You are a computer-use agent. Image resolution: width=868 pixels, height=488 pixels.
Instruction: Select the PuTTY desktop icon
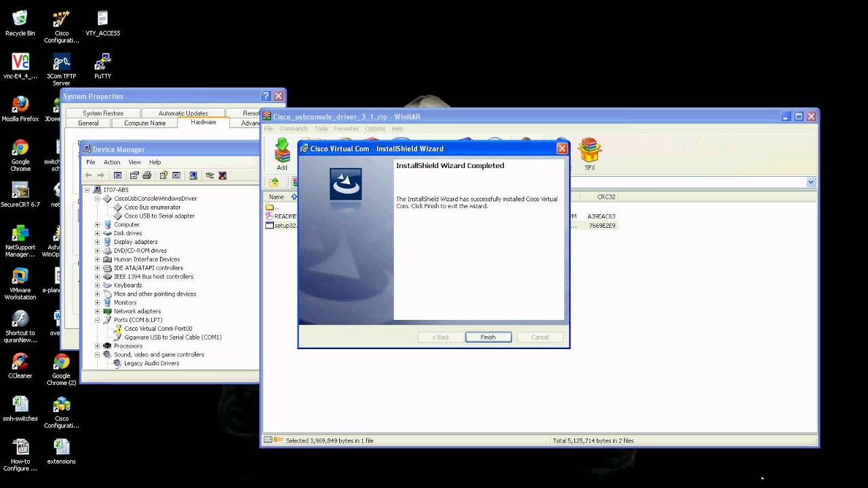click(x=102, y=66)
